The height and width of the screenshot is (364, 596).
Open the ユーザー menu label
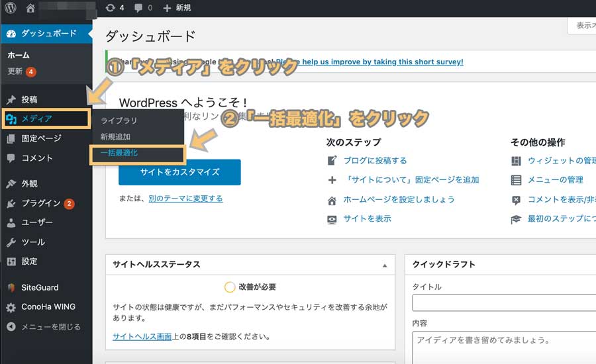click(x=37, y=222)
